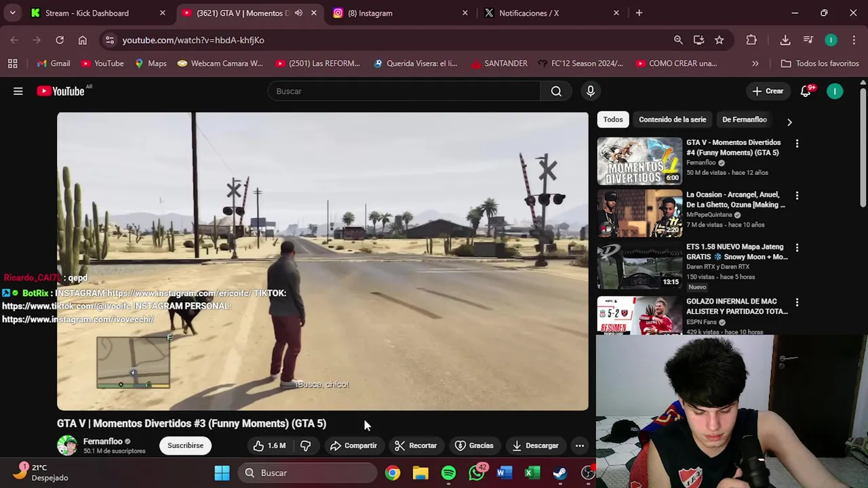
Task: Open Chrome downloads
Action: click(x=785, y=40)
